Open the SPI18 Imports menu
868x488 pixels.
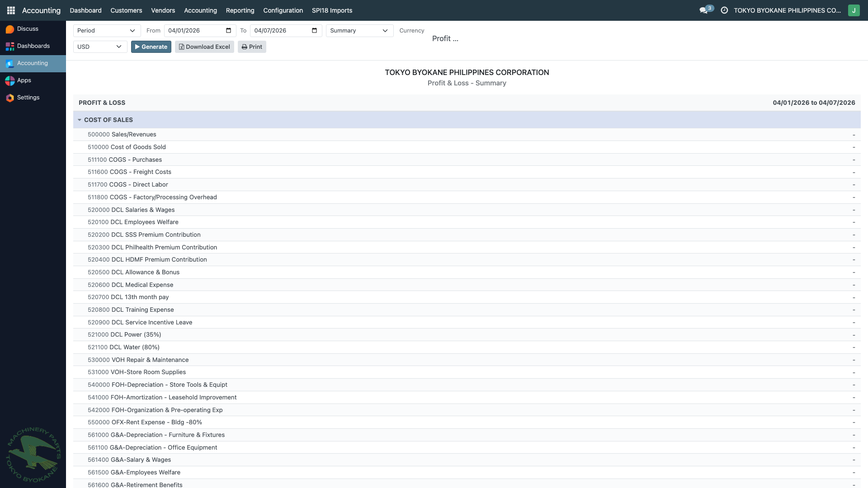[x=332, y=10]
